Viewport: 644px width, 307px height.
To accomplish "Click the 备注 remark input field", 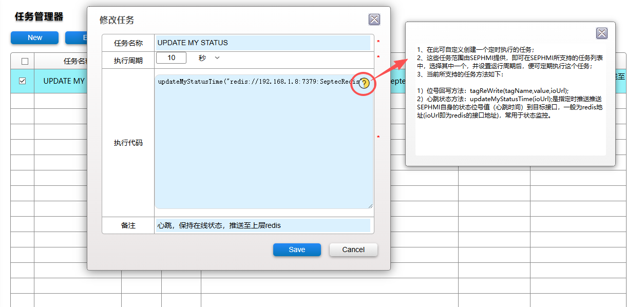I will (x=263, y=225).
